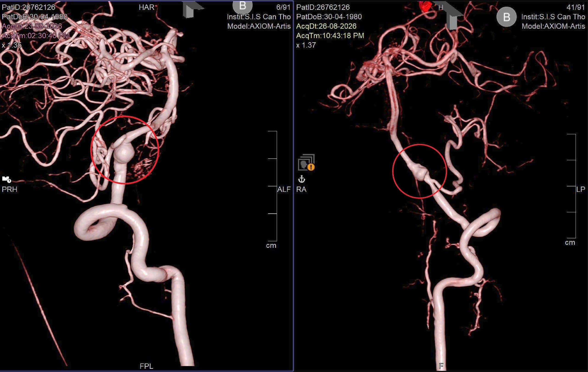Image resolution: width=588 pixels, height=372 pixels.
Task: Select the right pane PatID:26762126 text
Action: [323, 7]
